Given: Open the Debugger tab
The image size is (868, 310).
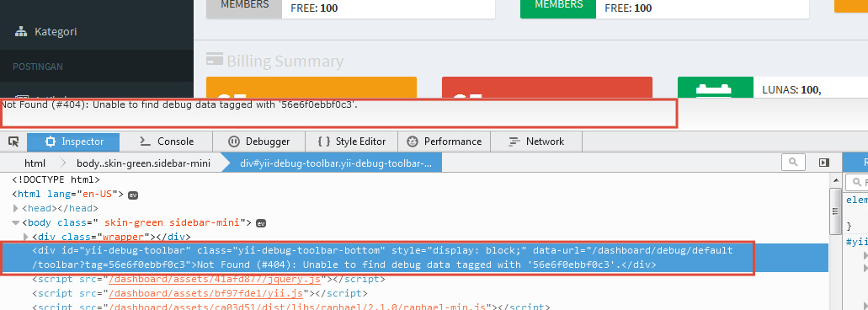Looking at the screenshot, I should tap(259, 142).
